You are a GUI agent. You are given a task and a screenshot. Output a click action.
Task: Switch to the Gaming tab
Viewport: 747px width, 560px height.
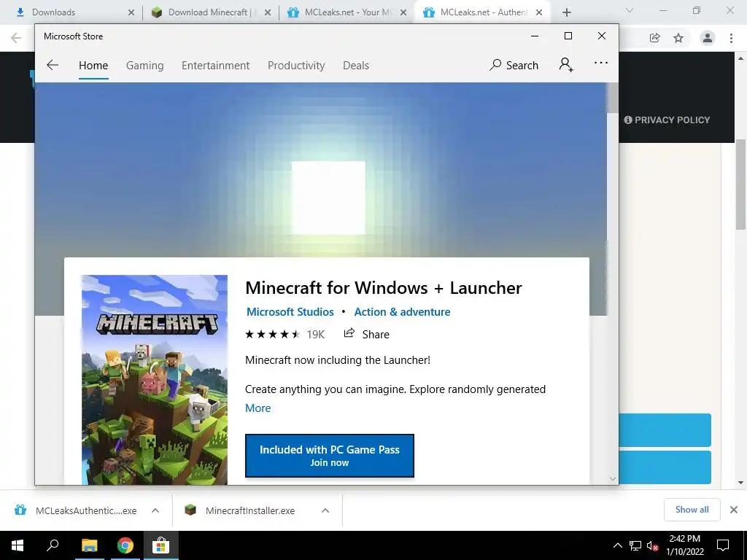(x=145, y=65)
